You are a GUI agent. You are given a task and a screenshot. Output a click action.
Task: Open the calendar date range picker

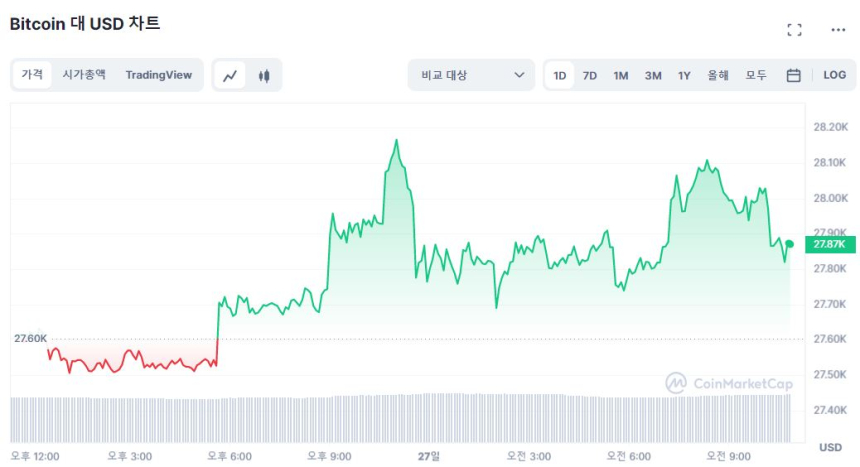pyautogui.click(x=793, y=75)
